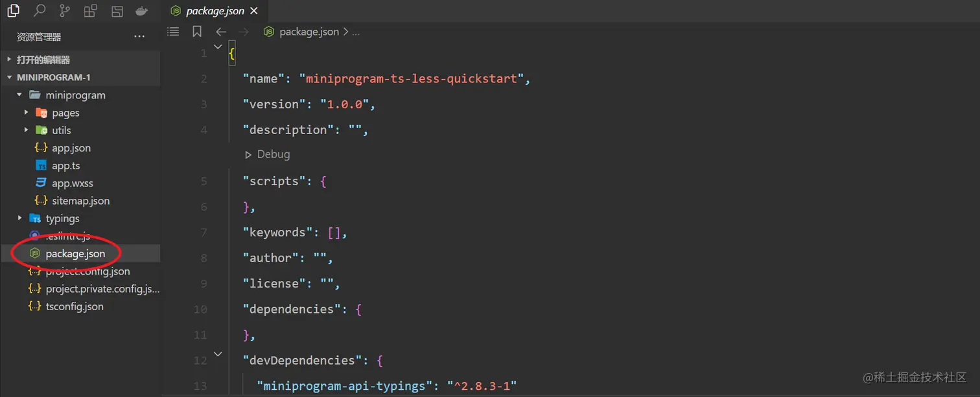Go back with the left arrow
This screenshot has height=397, width=980.
[x=221, y=32]
